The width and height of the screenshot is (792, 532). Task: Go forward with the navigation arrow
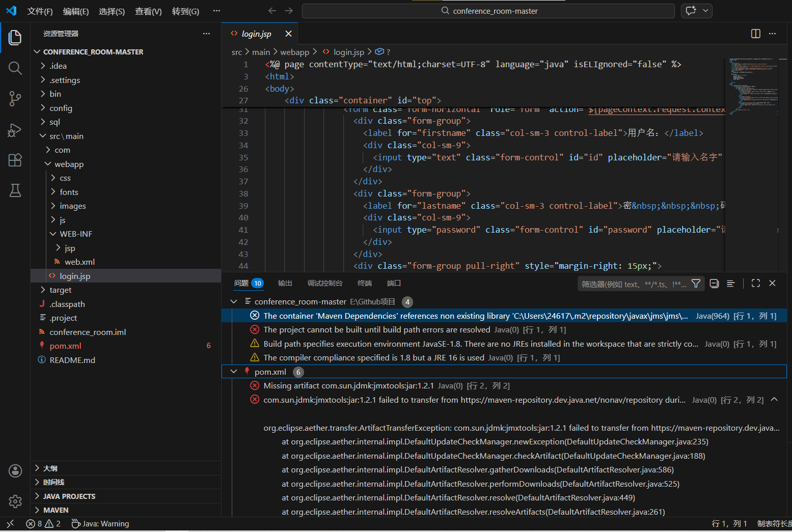click(x=289, y=11)
